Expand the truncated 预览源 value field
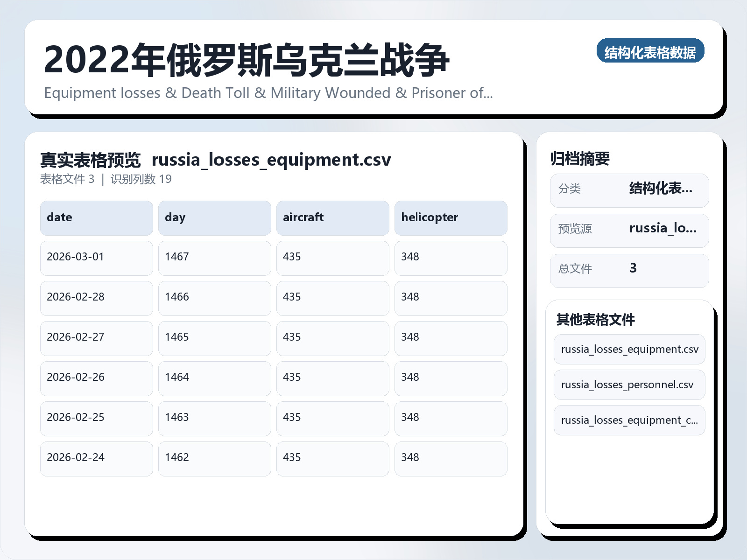This screenshot has width=747, height=560. point(662,228)
